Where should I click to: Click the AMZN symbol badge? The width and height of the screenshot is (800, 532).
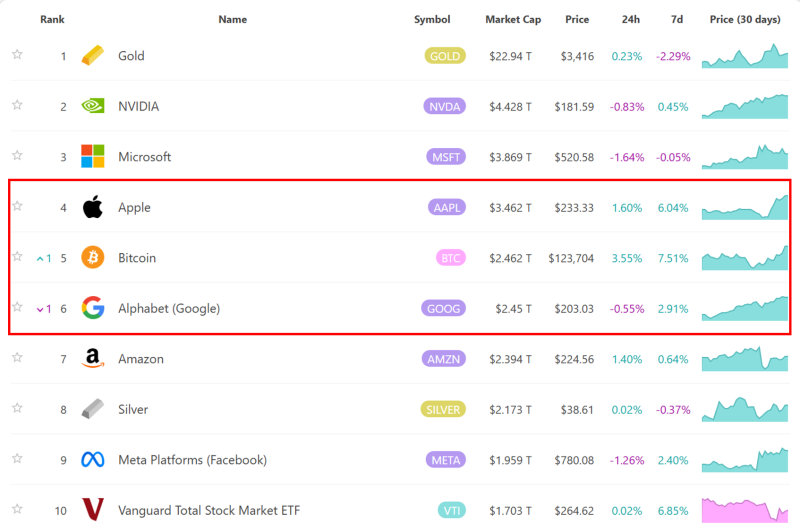[443, 359]
